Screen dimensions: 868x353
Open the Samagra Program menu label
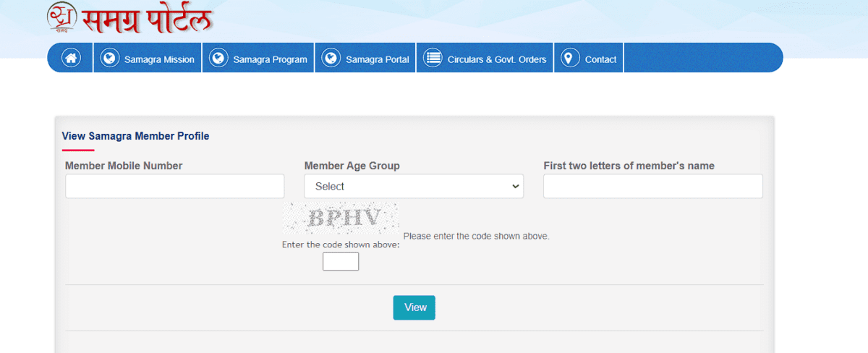(270, 59)
